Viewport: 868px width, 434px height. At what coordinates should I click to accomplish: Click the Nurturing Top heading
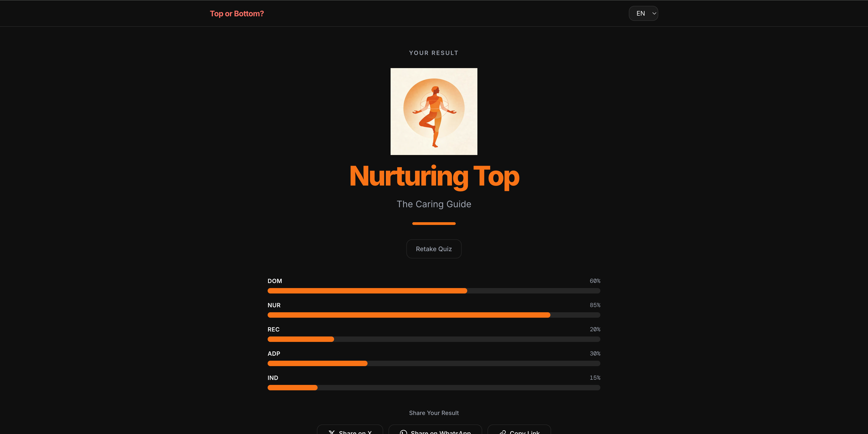(x=434, y=176)
